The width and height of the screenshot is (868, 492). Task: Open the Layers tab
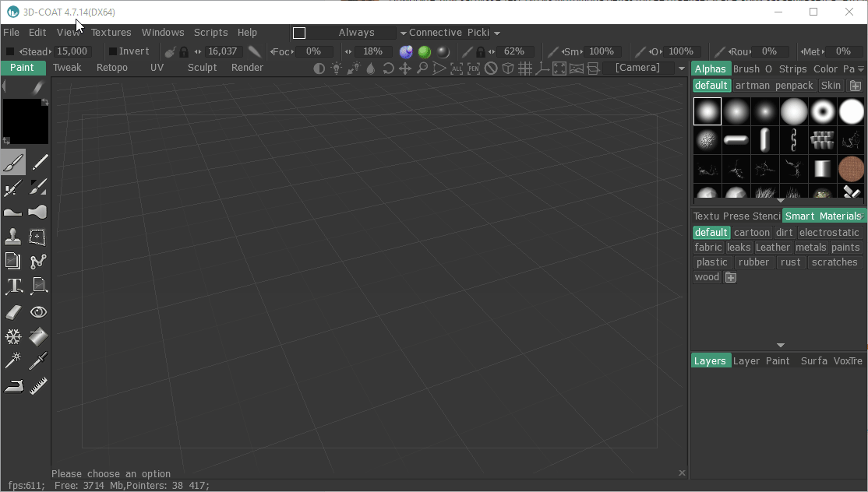point(710,361)
